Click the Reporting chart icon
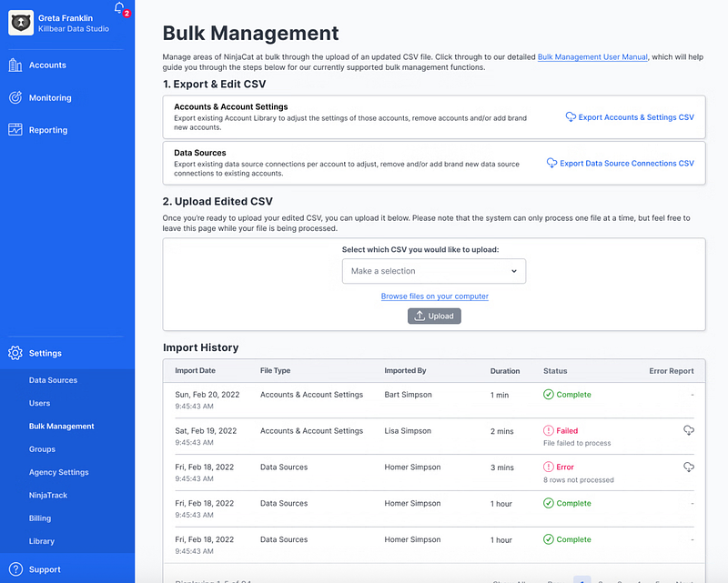The height and width of the screenshot is (583, 728). 15,130
